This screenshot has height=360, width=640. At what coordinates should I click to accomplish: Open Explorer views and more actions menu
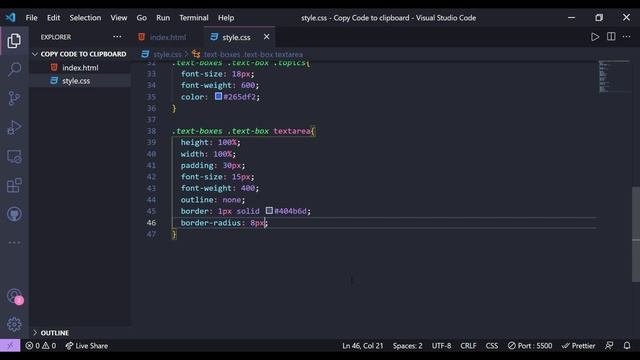pos(117,37)
